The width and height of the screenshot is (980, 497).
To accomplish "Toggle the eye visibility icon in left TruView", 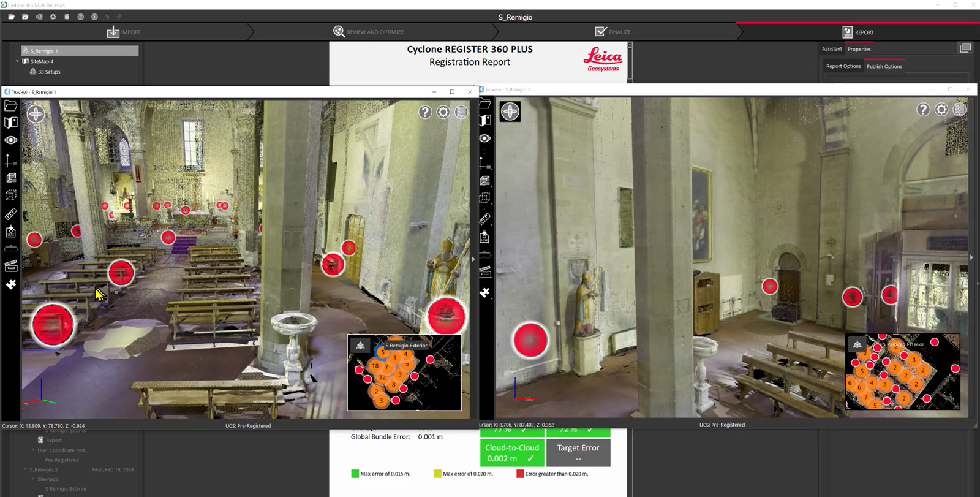I will coord(10,140).
